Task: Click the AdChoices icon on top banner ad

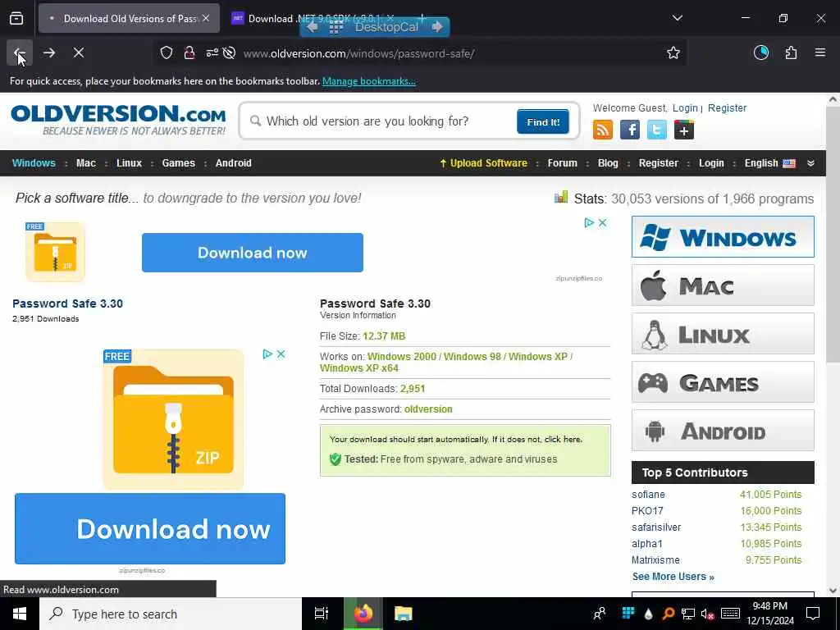Action: 589,223
